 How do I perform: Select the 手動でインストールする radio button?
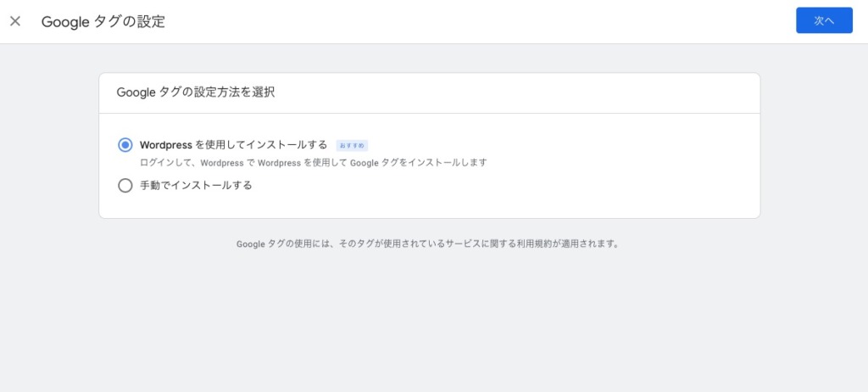tap(125, 185)
